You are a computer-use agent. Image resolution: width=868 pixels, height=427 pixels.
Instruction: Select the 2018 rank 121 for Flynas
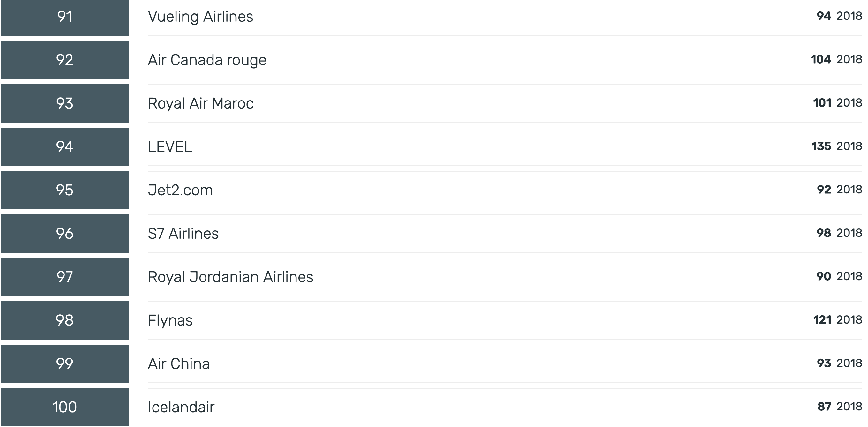point(837,320)
